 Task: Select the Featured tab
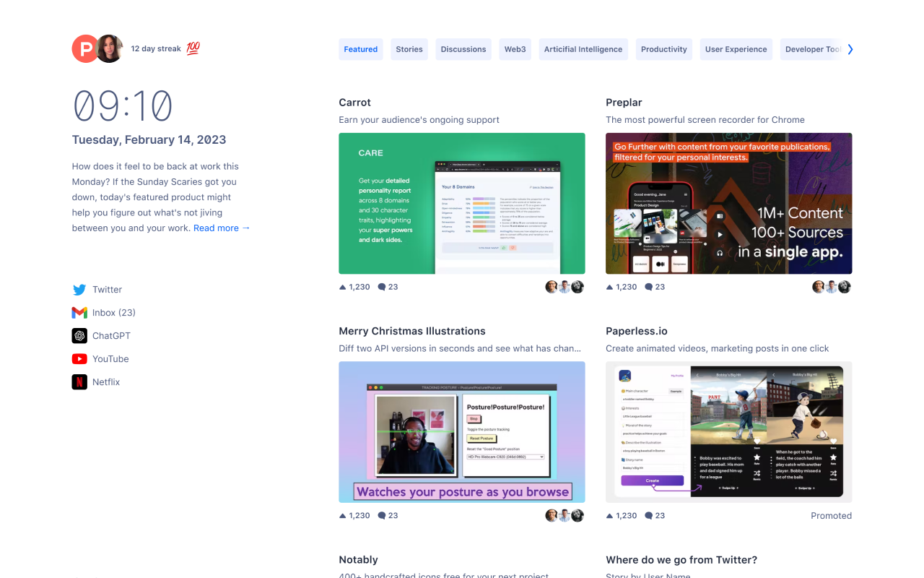point(361,49)
